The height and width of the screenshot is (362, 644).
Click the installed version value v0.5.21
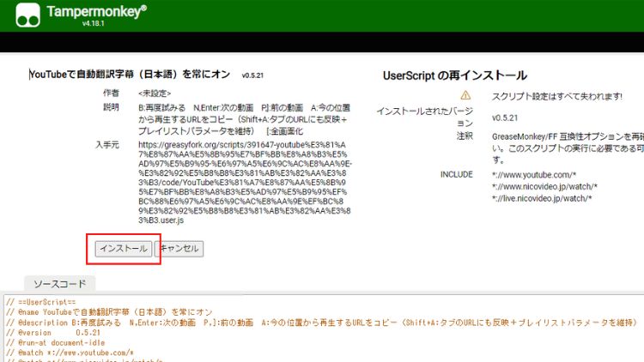pyautogui.click(x=505, y=118)
